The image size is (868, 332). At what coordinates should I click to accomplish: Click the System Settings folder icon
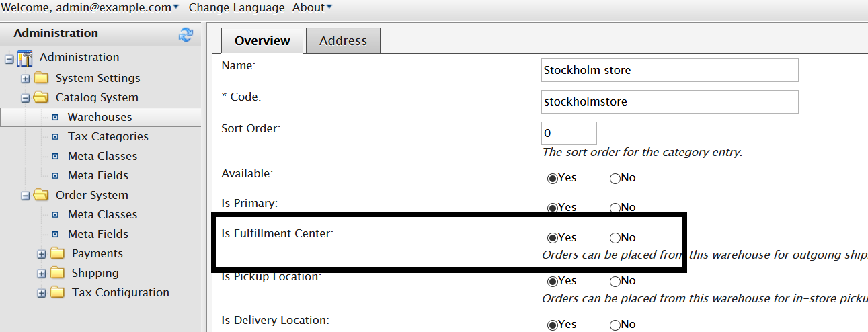42,78
